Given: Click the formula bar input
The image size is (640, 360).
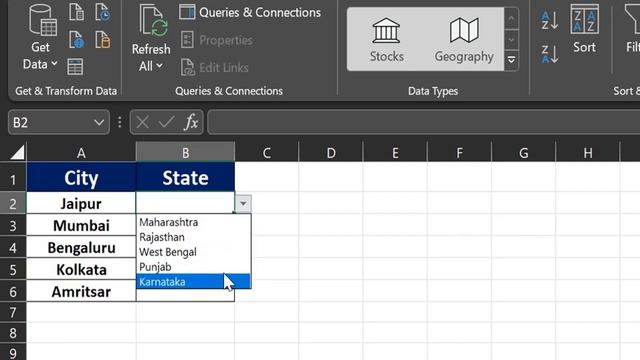Looking at the screenshot, I should (424, 122).
